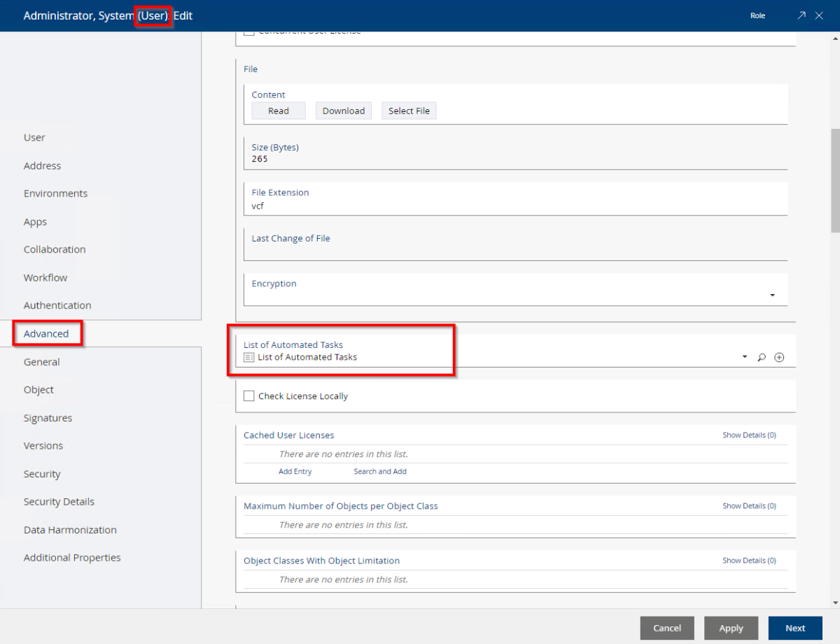The width and height of the screenshot is (840, 644).
Task: Show Details for Cached User Licenses
Action: 749,435
